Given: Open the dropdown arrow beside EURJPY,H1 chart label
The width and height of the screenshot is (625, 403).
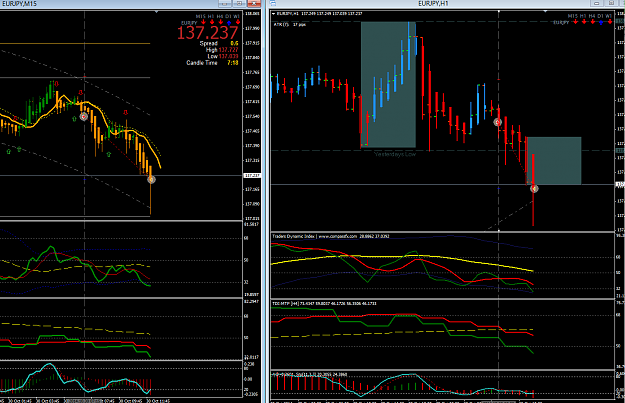Looking at the screenshot, I should click(273, 14).
